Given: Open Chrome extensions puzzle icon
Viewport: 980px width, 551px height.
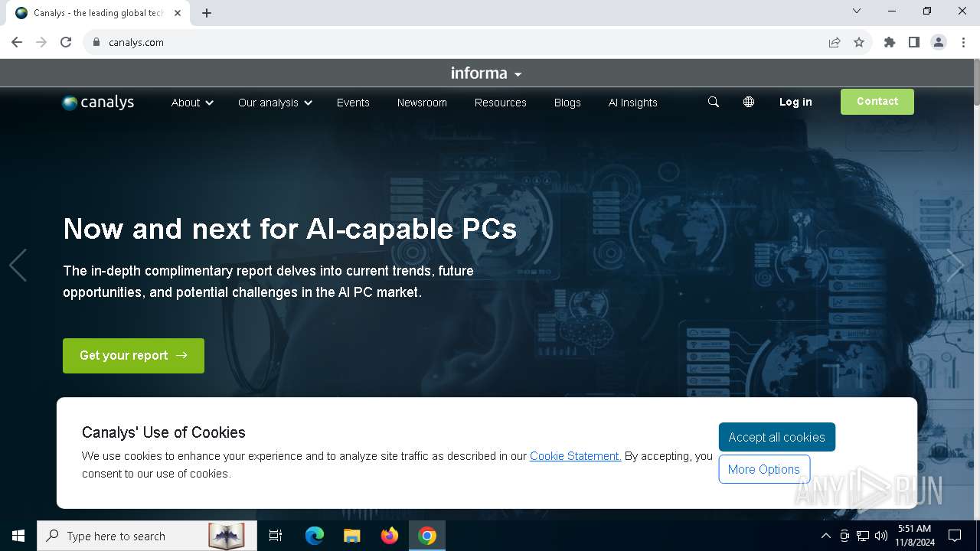Looking at the screenshot, I should [x=890, y=42].
